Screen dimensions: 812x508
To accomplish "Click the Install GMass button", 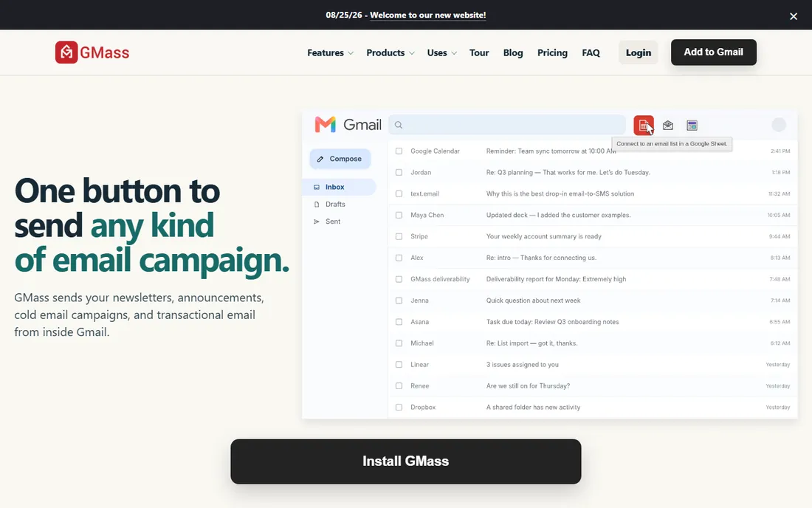I will coord(405,461).
